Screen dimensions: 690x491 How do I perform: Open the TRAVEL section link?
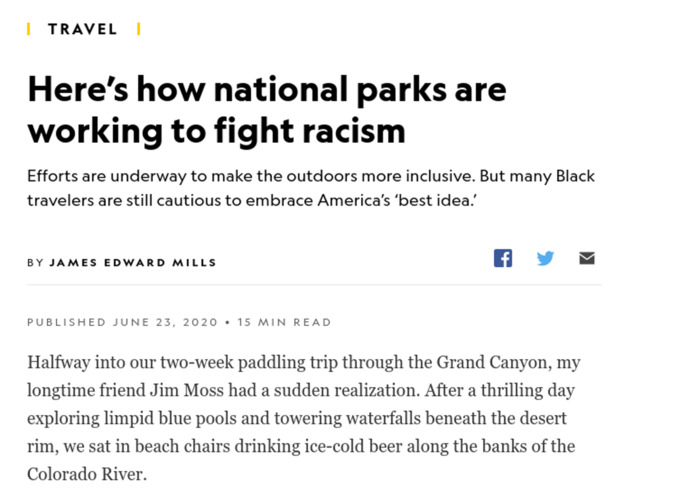pos(83,29)
